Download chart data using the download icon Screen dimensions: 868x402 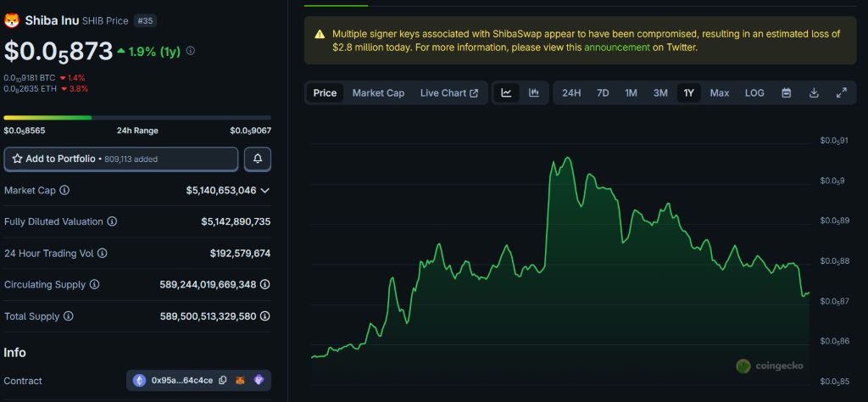(814, 93)
